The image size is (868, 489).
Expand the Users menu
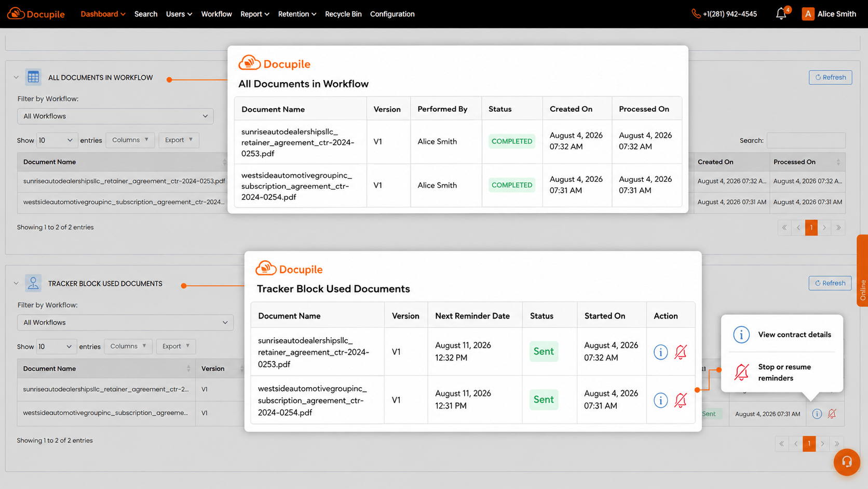(x=179, y=14)
